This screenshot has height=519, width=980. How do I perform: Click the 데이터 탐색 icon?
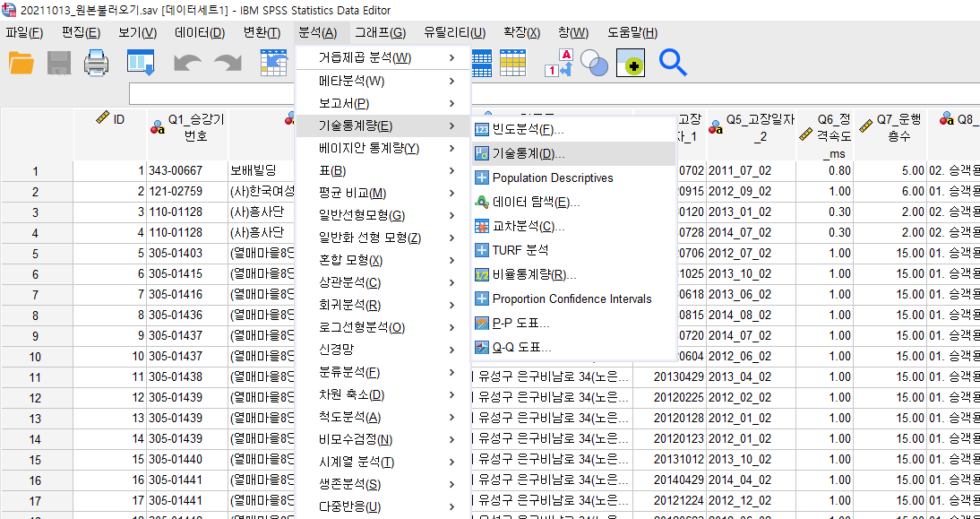482,202
